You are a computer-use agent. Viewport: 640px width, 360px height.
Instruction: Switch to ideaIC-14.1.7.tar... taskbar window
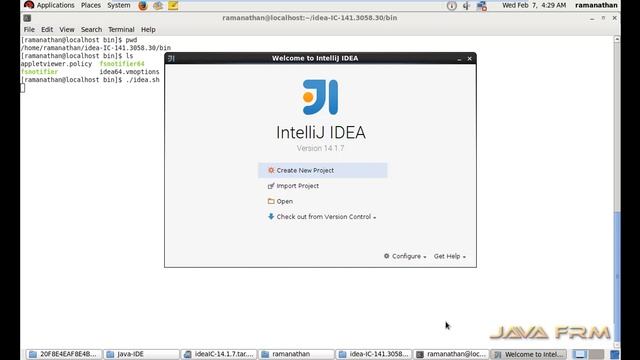pyautogui.click(x=219, y=354)
